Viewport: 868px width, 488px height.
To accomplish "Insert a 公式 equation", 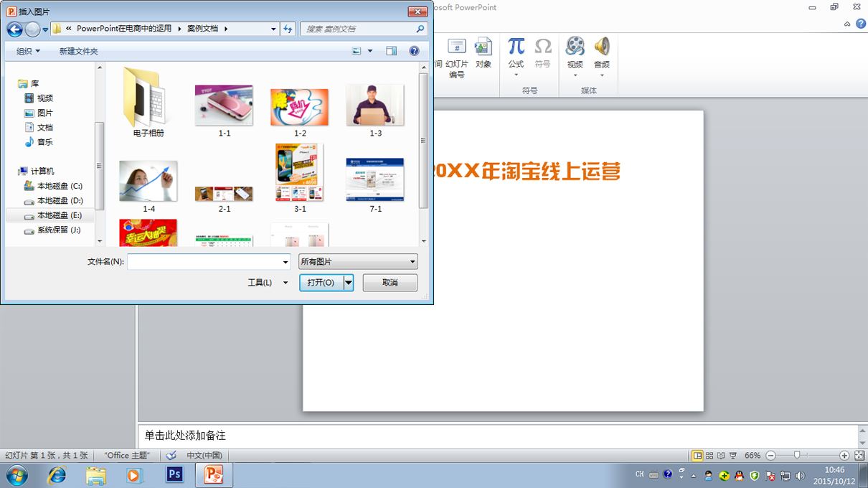I will [x=516, y=57].
